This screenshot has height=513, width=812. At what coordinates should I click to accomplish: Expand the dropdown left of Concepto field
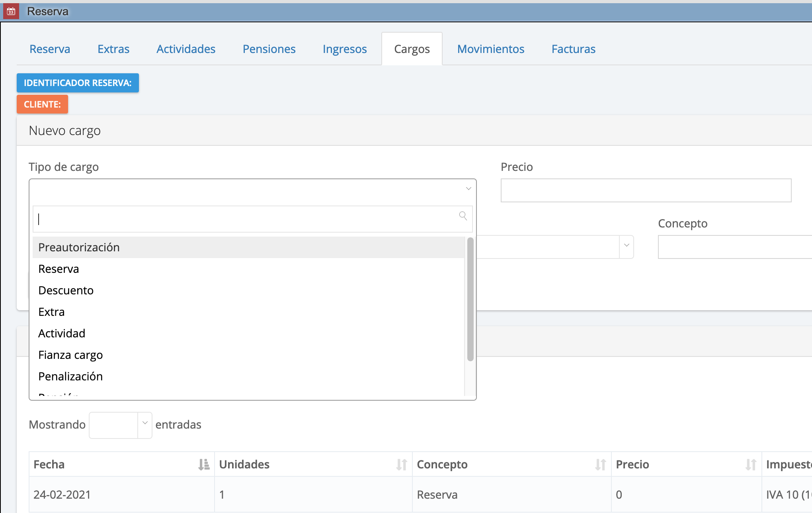coord(626,246)
